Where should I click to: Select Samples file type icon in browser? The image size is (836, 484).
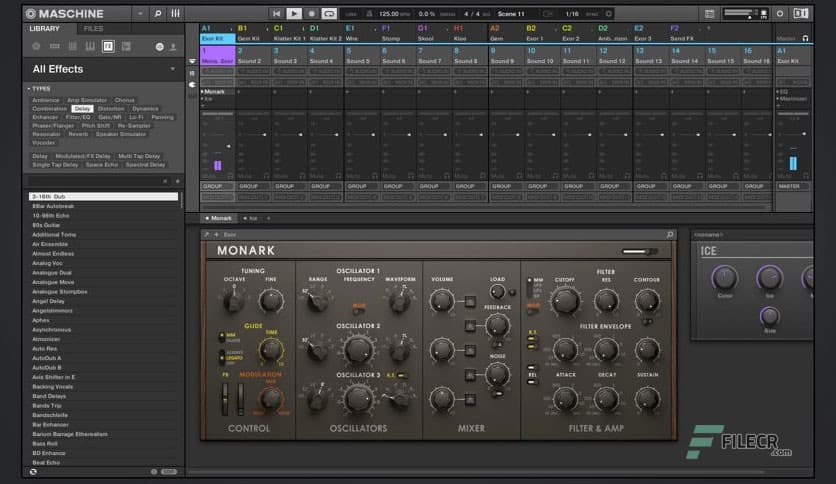point(126,47)
